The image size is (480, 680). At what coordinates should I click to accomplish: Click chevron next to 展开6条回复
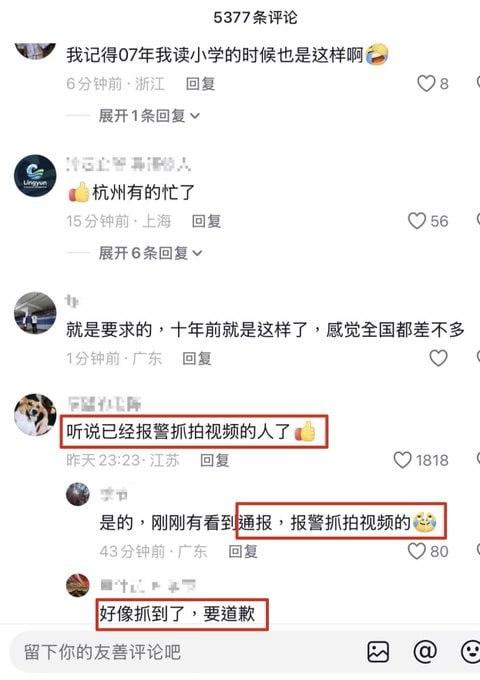click(x=197, y=253)
